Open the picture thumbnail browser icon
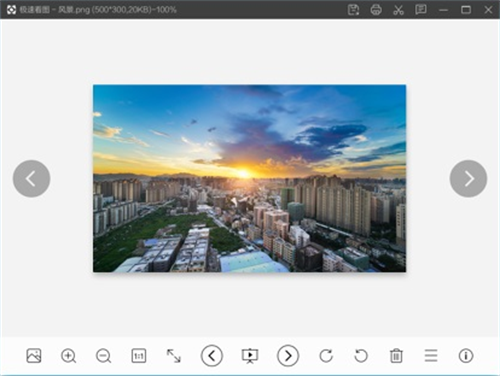This screenshot has width=500, height=376. tap(34, 356)
